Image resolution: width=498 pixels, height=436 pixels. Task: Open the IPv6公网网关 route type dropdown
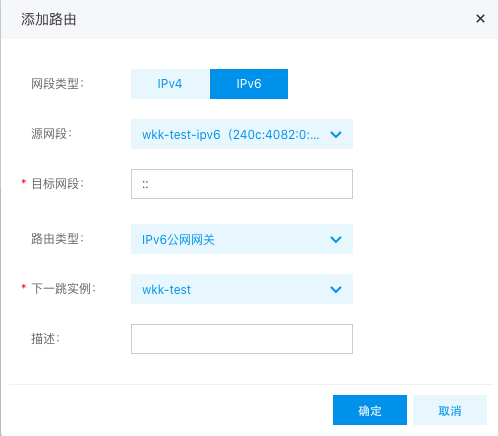coord(242,239)
